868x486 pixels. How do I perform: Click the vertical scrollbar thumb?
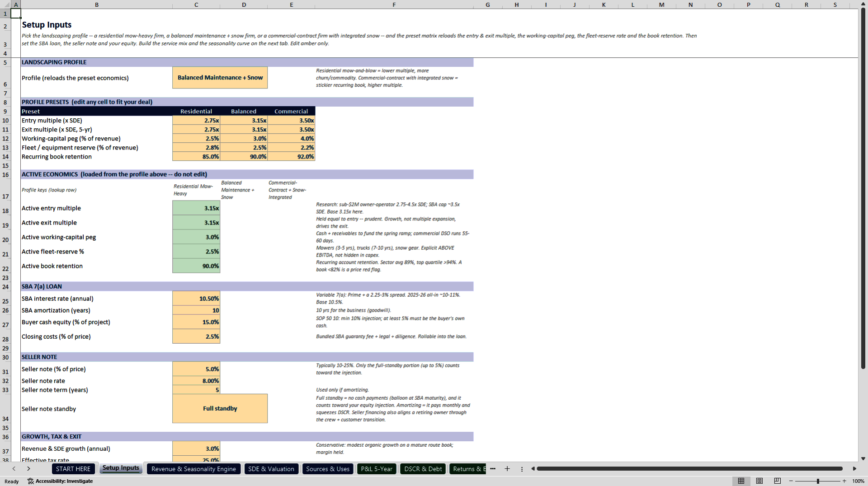(x=863, y=189)
